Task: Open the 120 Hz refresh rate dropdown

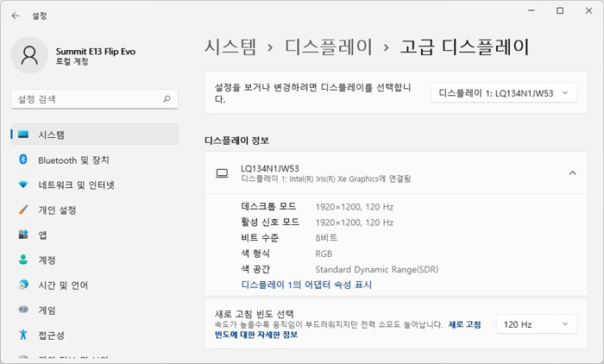Action: [536, 323]
